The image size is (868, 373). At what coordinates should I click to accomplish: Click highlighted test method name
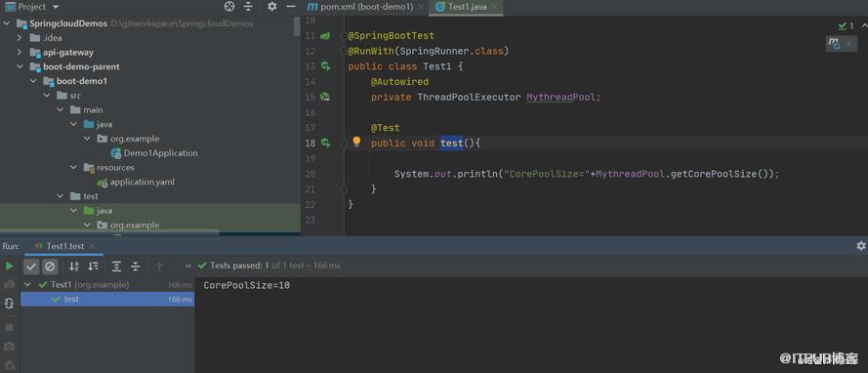452,144
